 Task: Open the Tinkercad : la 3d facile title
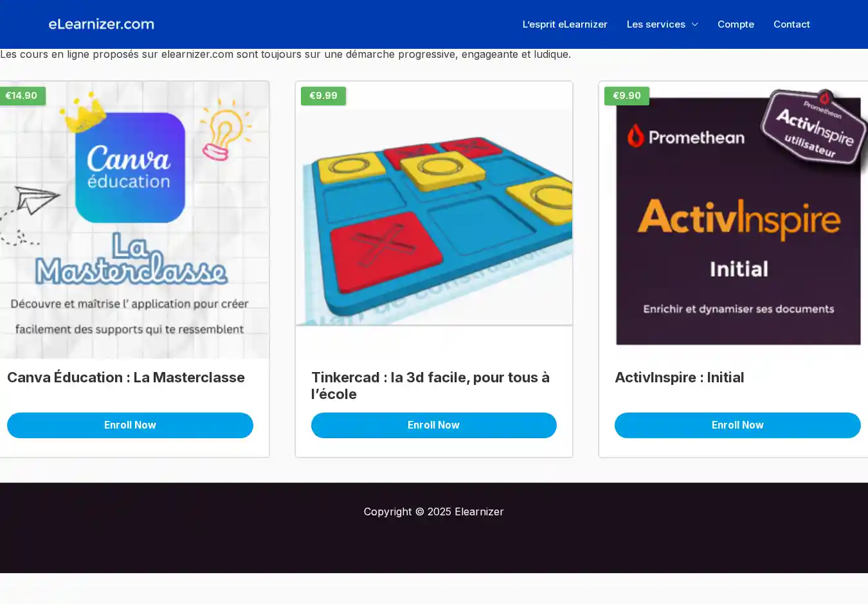coord(430,386)
